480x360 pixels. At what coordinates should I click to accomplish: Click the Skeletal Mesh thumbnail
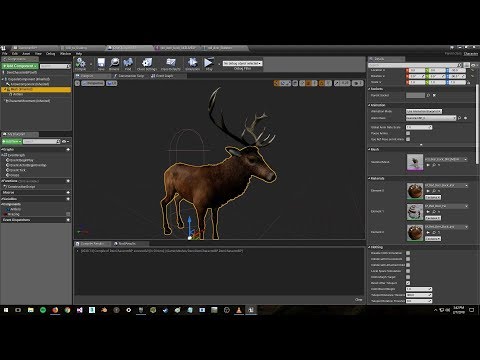[415, 162]
